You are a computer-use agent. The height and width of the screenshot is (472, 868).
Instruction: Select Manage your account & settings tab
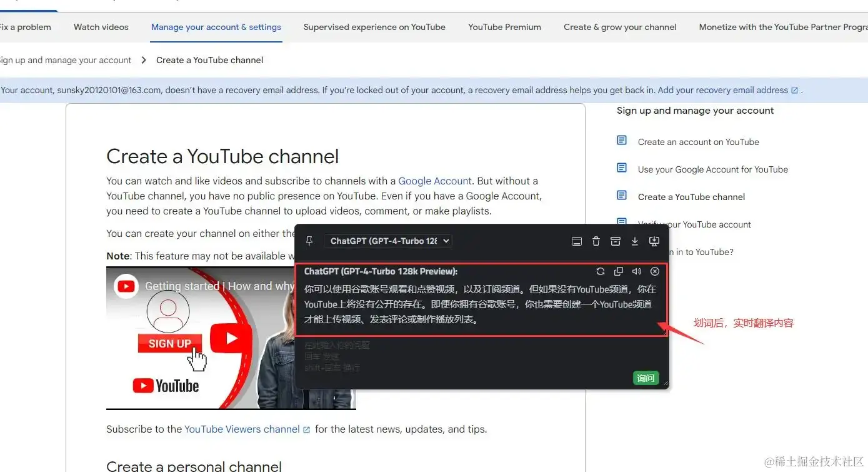click(216, 27)
